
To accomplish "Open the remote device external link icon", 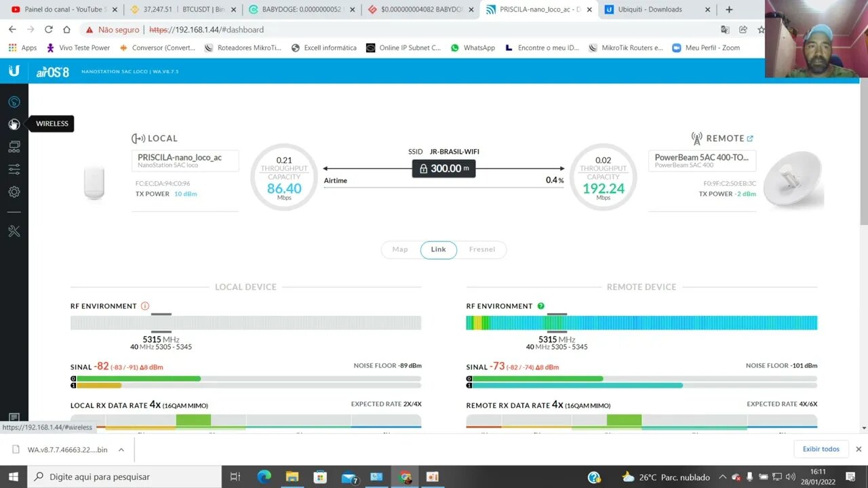I will pos(750,138).
